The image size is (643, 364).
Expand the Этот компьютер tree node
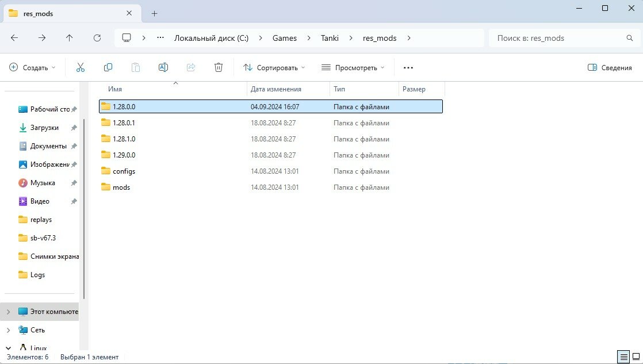[8, 312]
